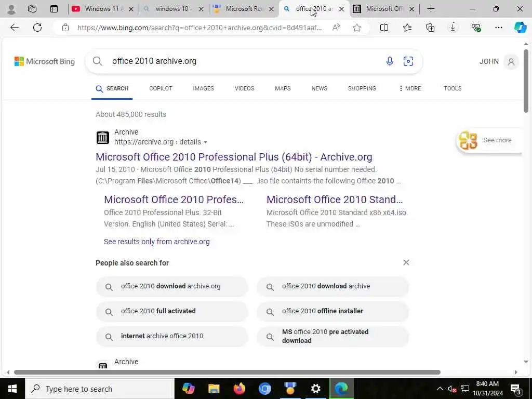The width and height of the screenshot is (532, 399).
Task: Switch to the windows 10 search tab
Action: (x=173, y=9)
